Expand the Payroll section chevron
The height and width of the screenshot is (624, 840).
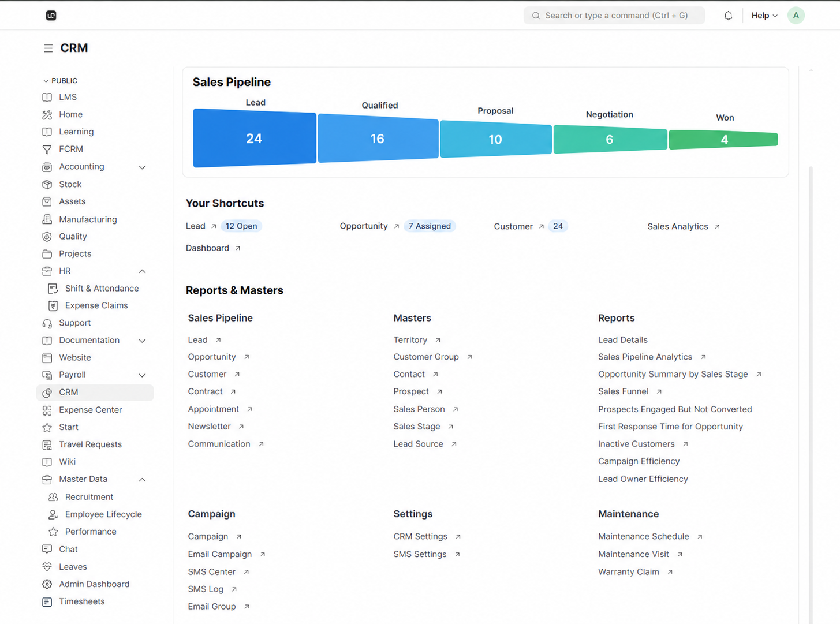click(x=142, y=375)
